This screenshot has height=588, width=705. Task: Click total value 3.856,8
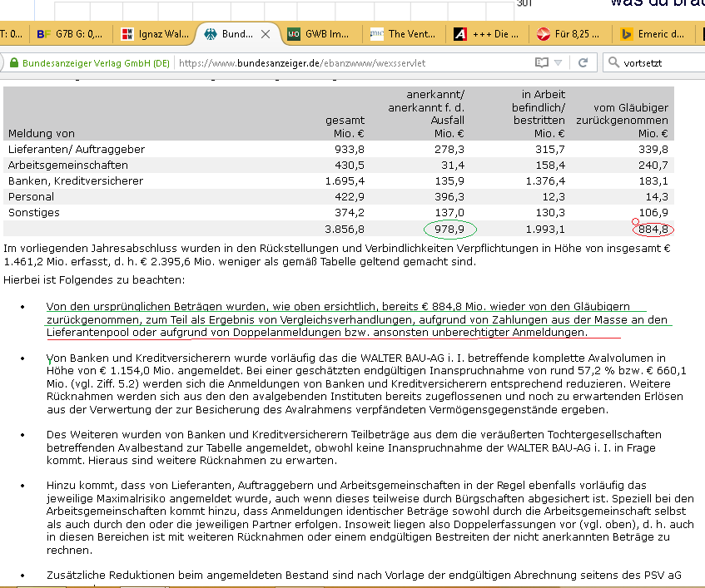[x=345, y=230]
